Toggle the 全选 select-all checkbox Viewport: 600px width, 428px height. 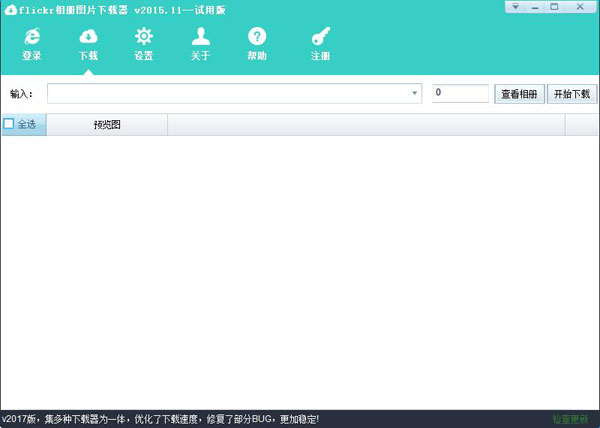click(x=8, y=124)
